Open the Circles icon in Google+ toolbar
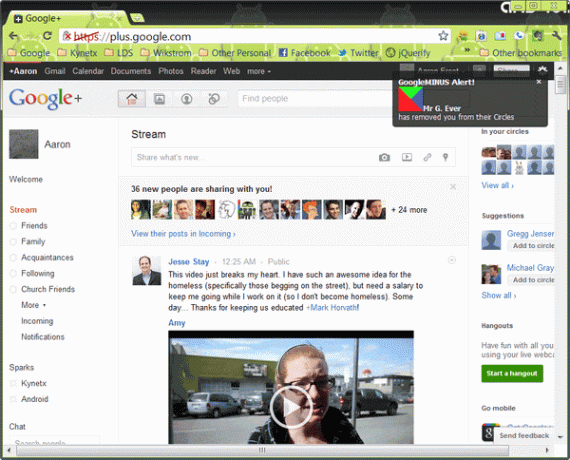 (x=214, y=99)
